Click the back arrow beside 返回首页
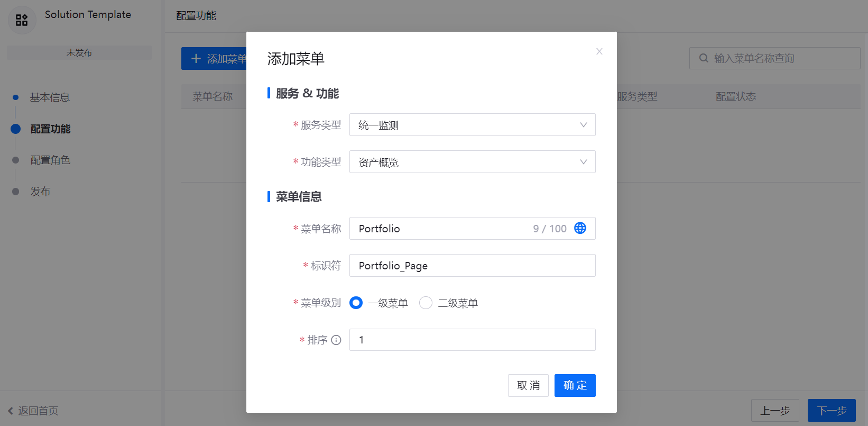Screen dimensions: 868x426 click(11, 411)
